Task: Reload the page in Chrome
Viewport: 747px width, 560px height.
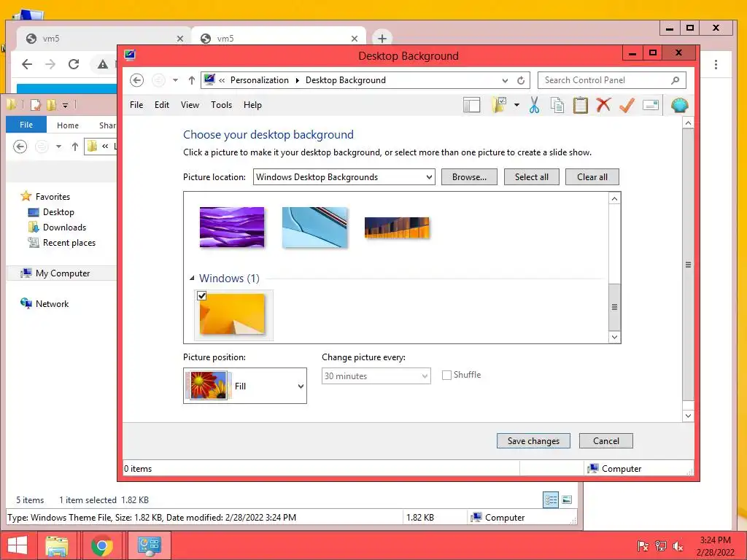Action: click(74, 64)
